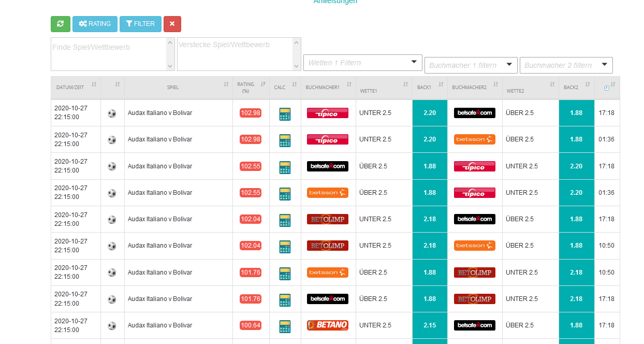Click the green refresh button
Viewport: 644px width, 344px height.
point(61,24)
